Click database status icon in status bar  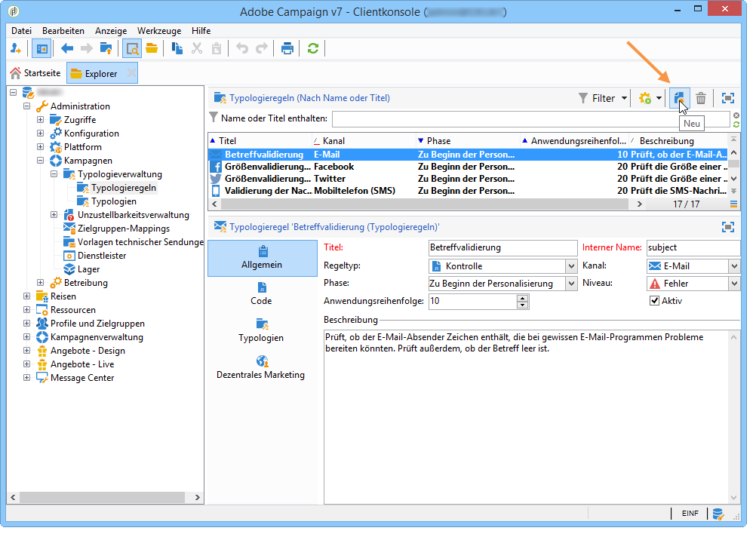(x=718, y=514)
